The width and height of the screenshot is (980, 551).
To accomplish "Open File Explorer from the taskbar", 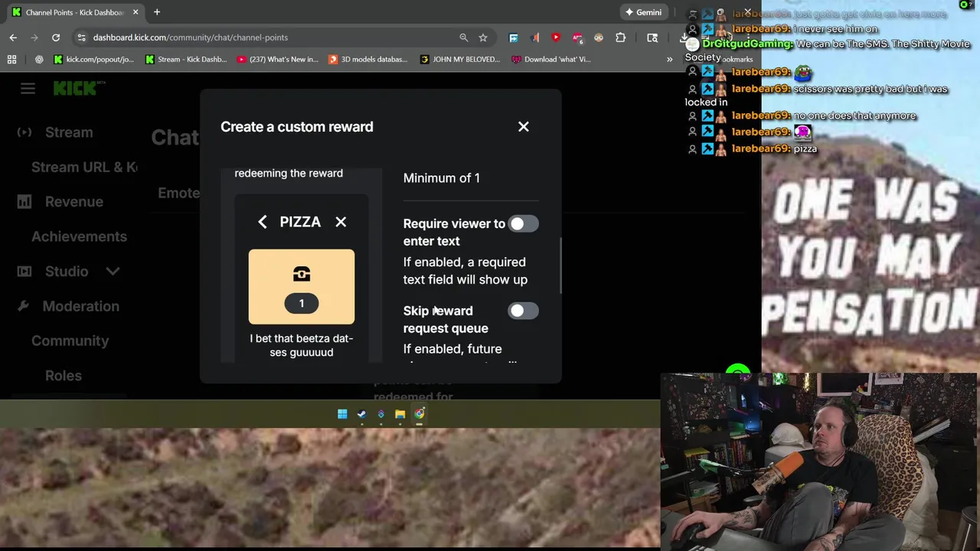I will (x=400, y=414).
